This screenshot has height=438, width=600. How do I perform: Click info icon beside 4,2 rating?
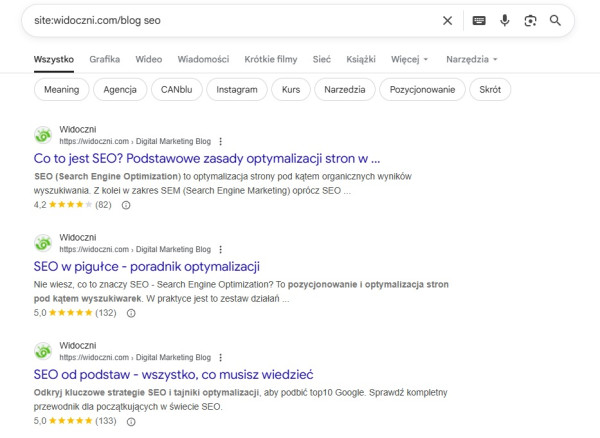tap(126, 205)
